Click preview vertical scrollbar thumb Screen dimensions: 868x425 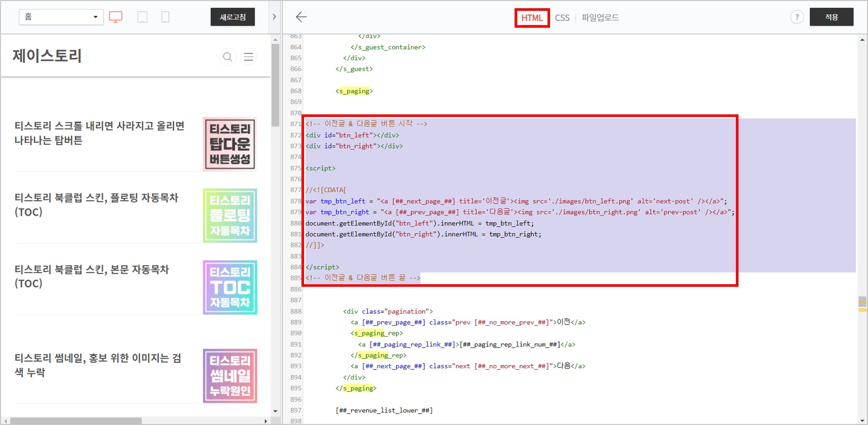pyautogui.click(x=275, y=85)
